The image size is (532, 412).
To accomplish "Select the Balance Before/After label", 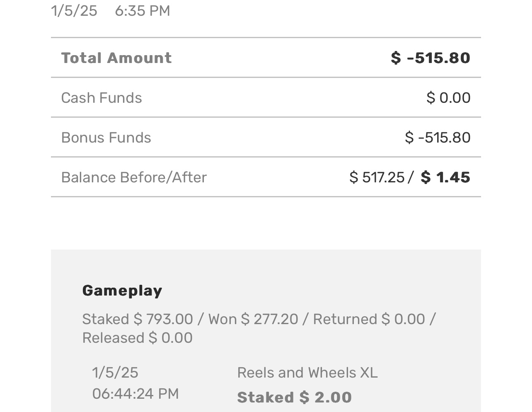I will 134,177.
